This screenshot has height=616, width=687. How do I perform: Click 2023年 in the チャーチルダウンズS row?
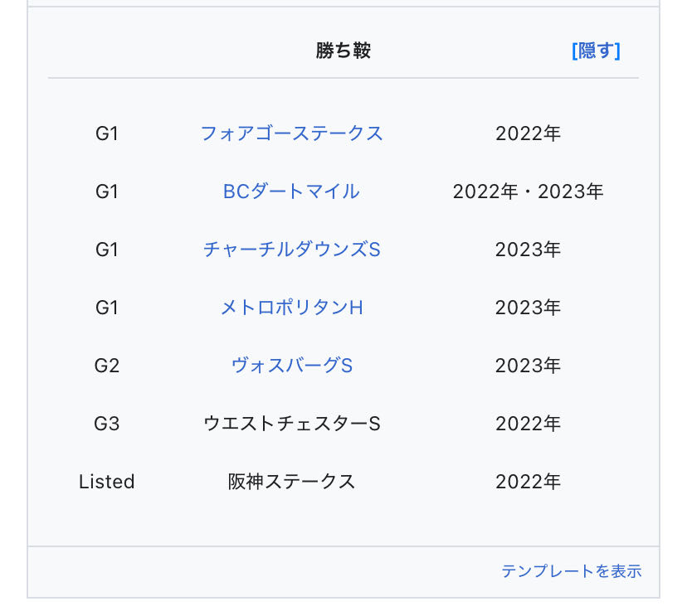point(528,250)
